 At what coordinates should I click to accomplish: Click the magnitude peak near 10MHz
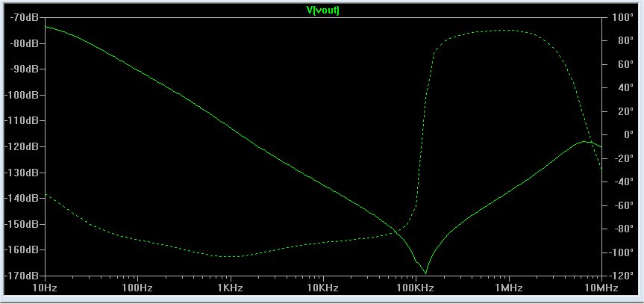click(x=584, y=141)
